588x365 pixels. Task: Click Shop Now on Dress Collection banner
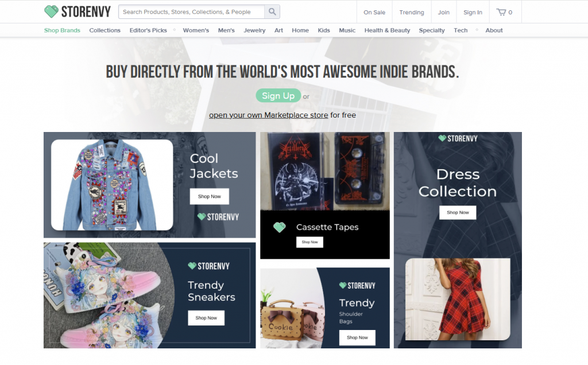pos(458,212)
